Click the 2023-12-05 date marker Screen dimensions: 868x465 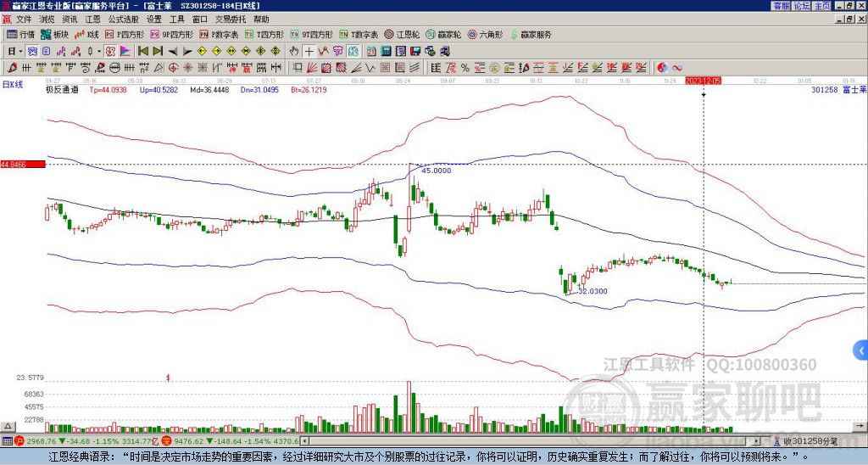(x=703, y=81)
